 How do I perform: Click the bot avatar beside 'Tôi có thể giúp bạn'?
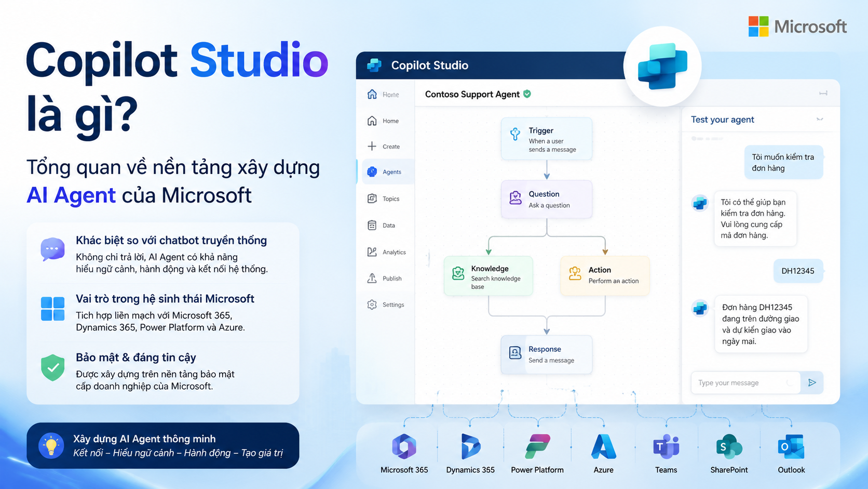tap(700, 203)
